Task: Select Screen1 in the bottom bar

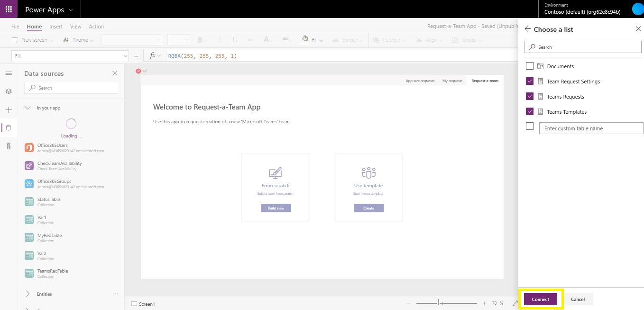Action: coord(143,304)
